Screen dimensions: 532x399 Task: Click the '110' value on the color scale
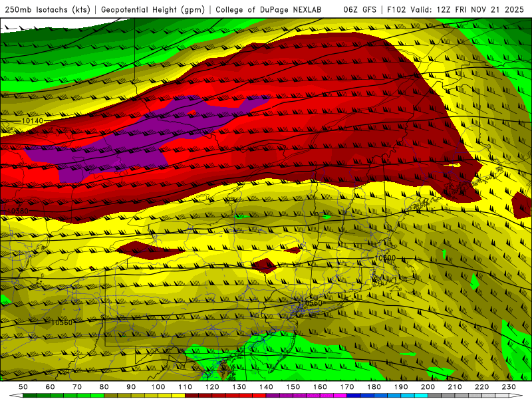[186, 387]
